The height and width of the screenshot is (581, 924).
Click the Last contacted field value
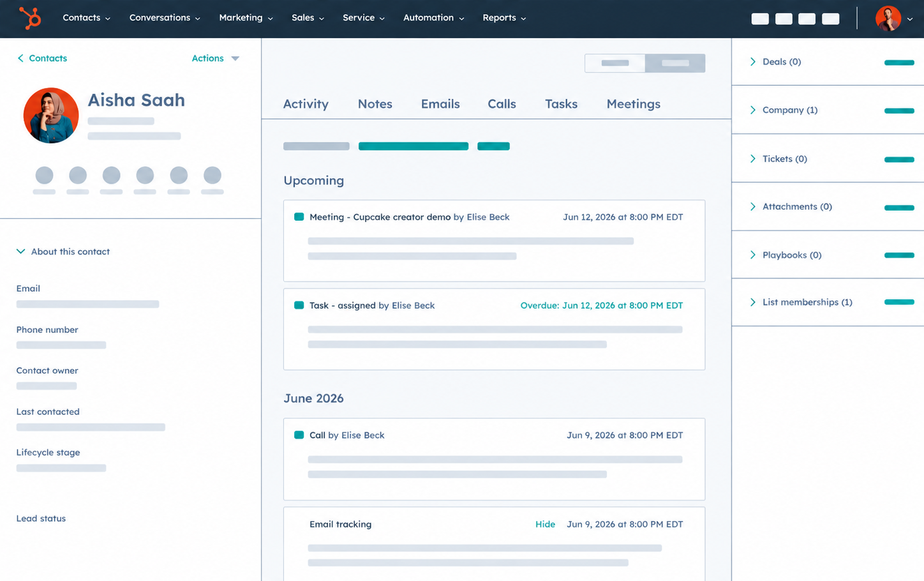(91, 427)
